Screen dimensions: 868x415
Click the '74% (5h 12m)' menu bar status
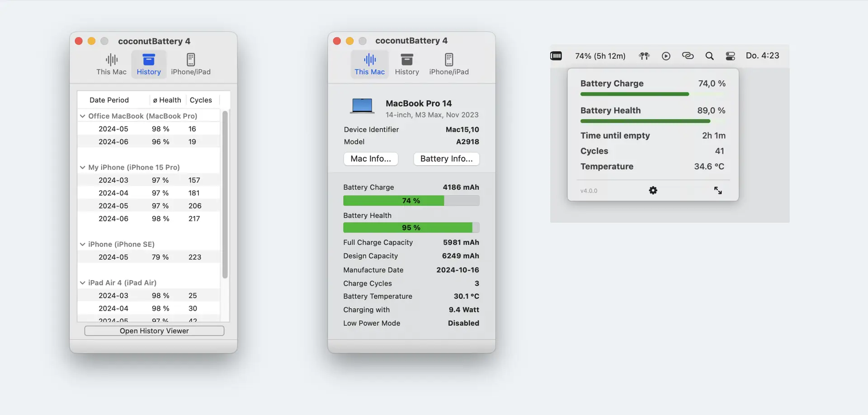[600, 56]
